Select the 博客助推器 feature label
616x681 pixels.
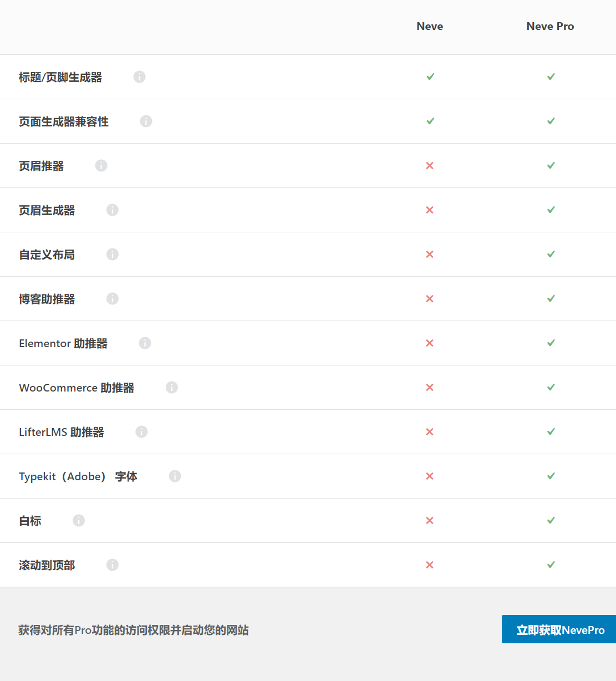coord(47,299)
